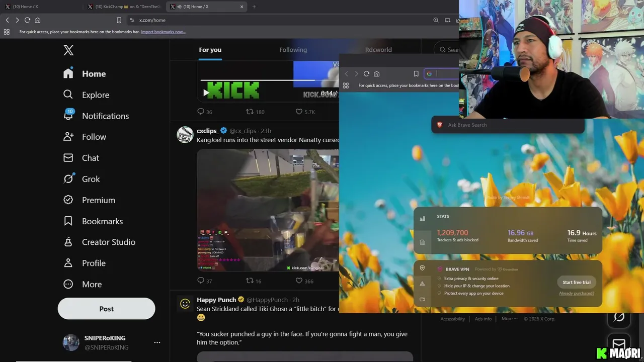Click Already purchased link
The height and width of the screenshot is (362, 644).
[577, 293]
